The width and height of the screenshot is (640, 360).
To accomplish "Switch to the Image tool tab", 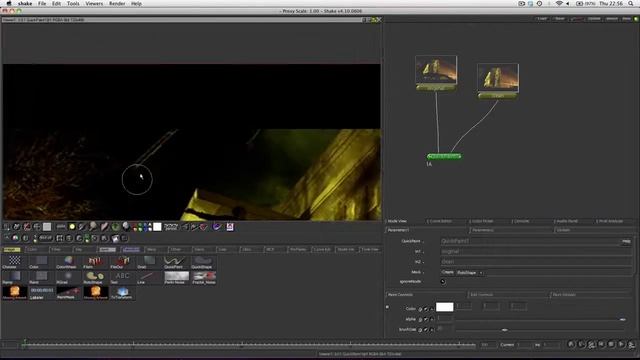I will click(12, 249).
